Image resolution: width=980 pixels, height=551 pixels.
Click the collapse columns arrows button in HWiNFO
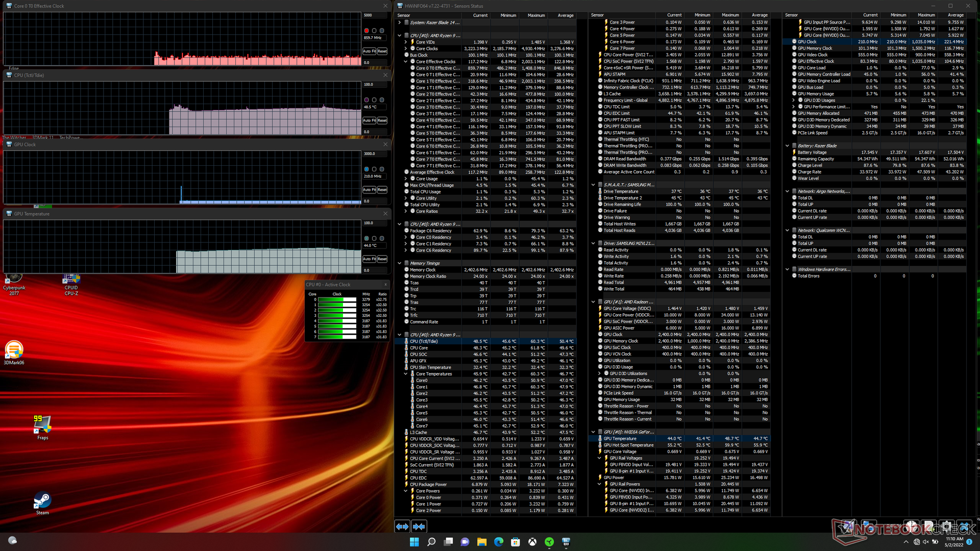pyautogui.click(x=419, y=527)
